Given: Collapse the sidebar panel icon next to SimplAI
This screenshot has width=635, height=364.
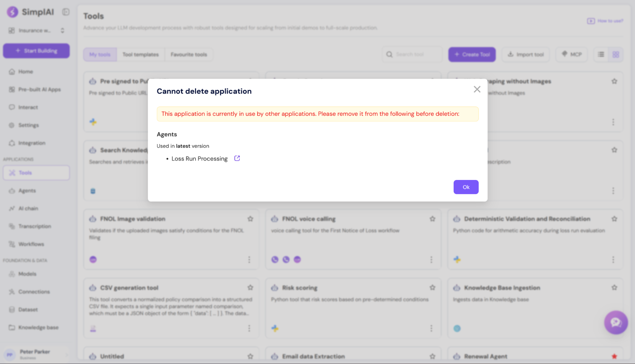Looking at the screenshot, I should [66, 12].
